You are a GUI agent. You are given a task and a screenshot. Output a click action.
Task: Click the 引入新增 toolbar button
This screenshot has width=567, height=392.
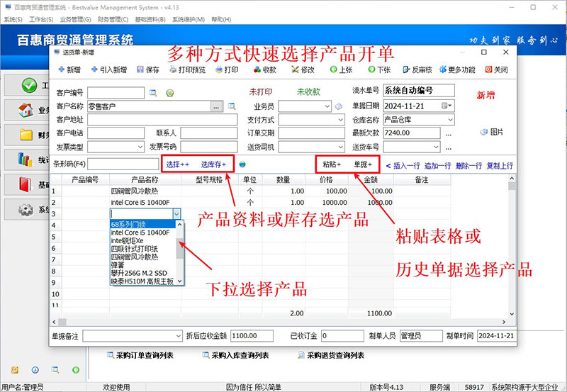point(109,69)
